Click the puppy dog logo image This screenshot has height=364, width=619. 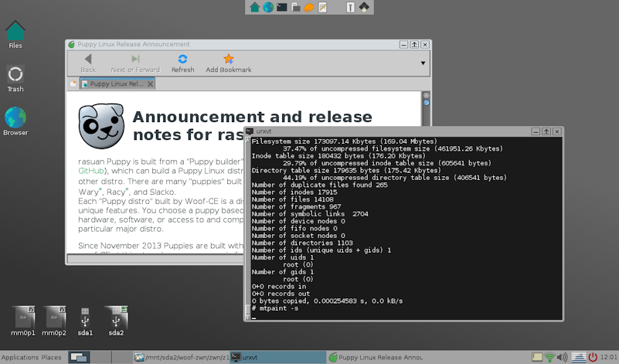pos(101,126)
